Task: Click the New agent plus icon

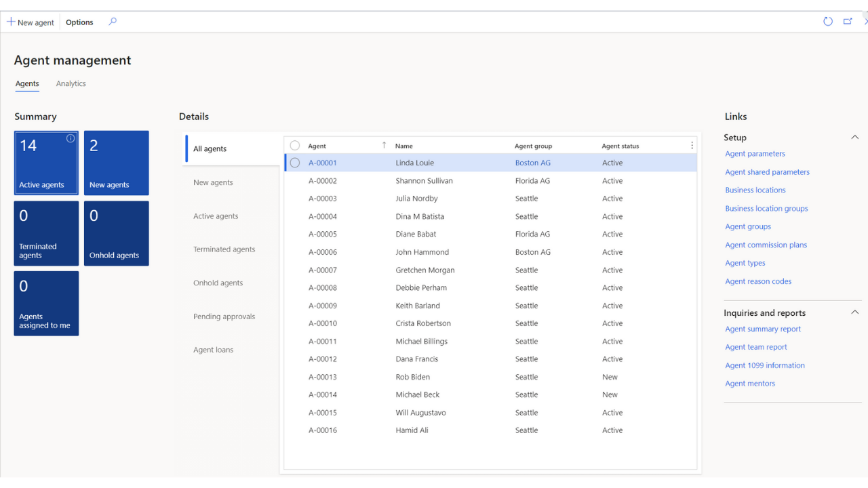Action: (11, 22)
